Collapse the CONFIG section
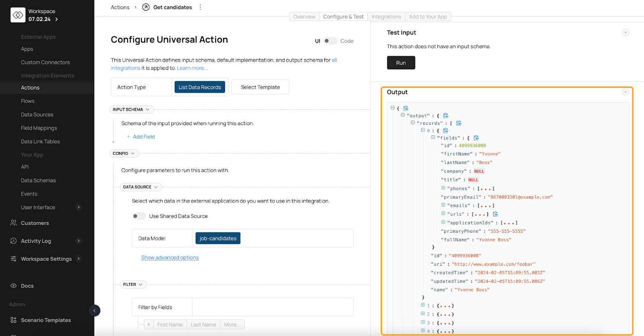 pyautogui.click(x=124, y=153)
